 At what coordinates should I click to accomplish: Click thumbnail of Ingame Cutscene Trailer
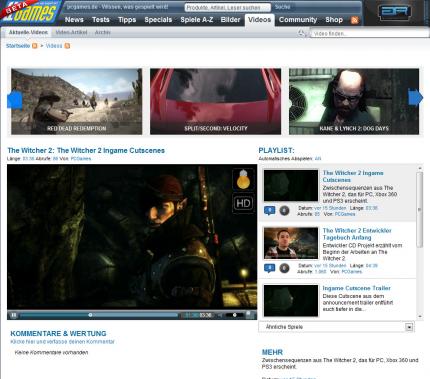point(291,300)
